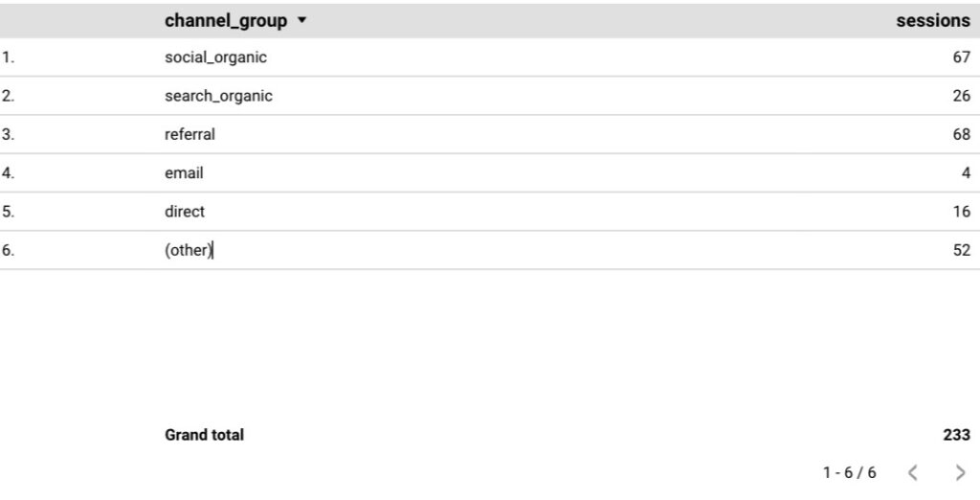Go to the previous page arrow

click(912, 472)
